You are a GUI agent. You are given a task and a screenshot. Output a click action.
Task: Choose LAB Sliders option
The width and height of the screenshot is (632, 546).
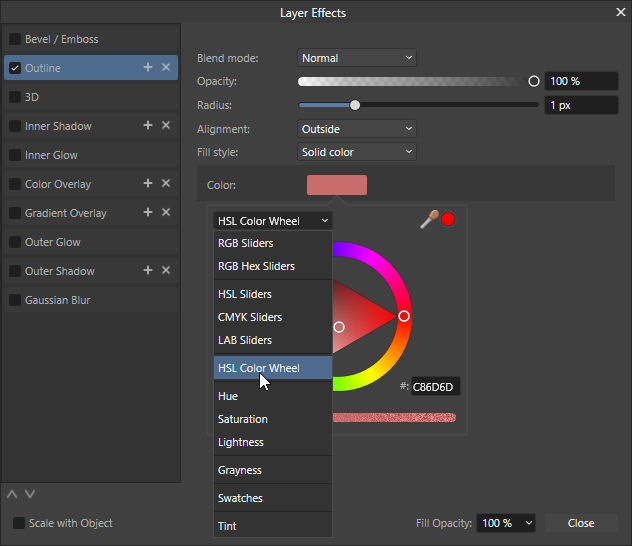point(273,340)
